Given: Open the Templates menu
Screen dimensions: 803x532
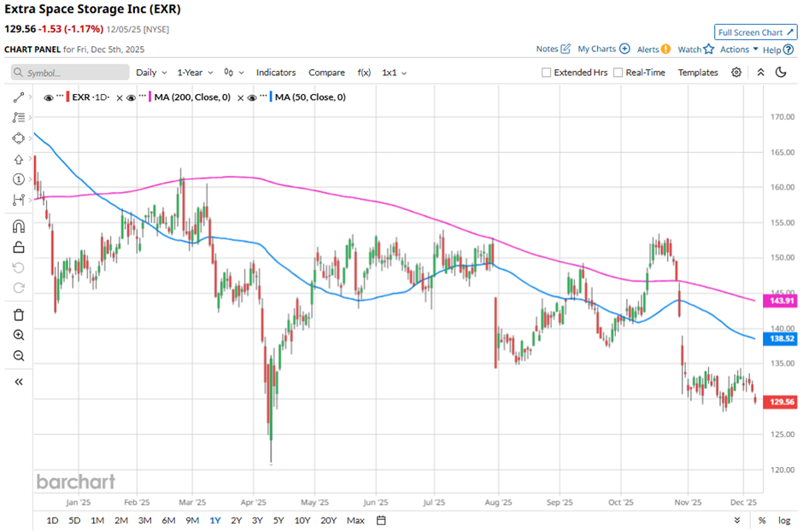Looking at the screenshot, I should click(x=698, y=73).
